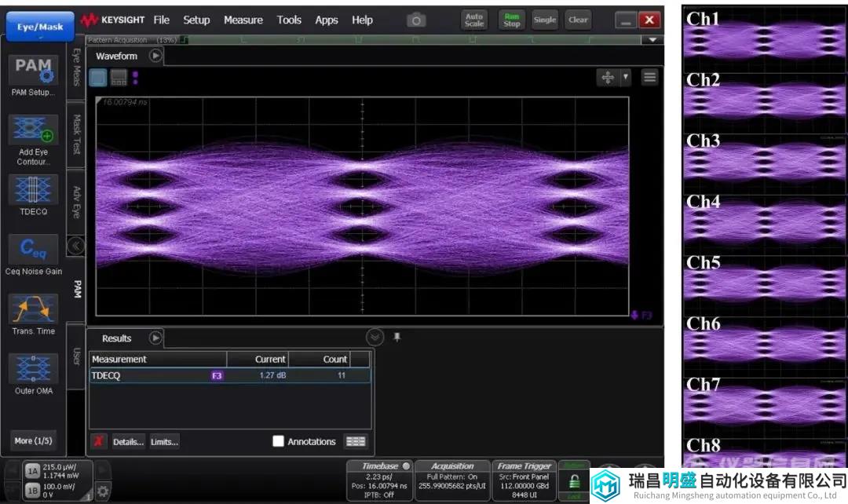Expand the dropdown arrow beside the pan tool
This screenshot has height=504, width=848.
tap(626, 77)
